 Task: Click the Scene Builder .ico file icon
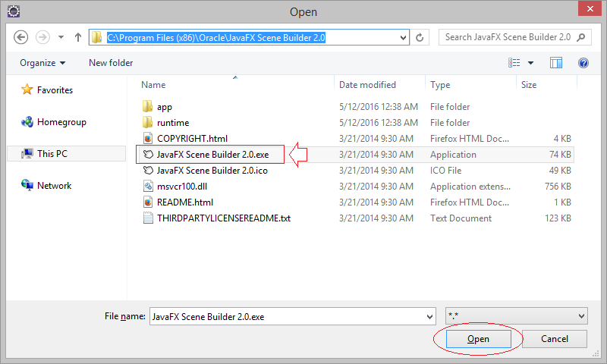(148, 170)
